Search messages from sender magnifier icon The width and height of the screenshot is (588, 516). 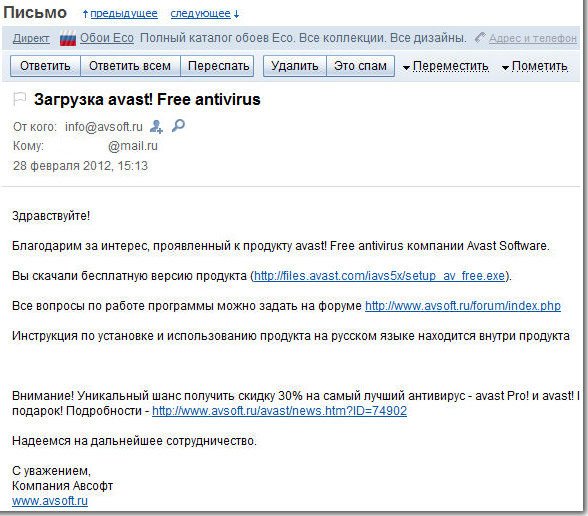pos(178,126)
